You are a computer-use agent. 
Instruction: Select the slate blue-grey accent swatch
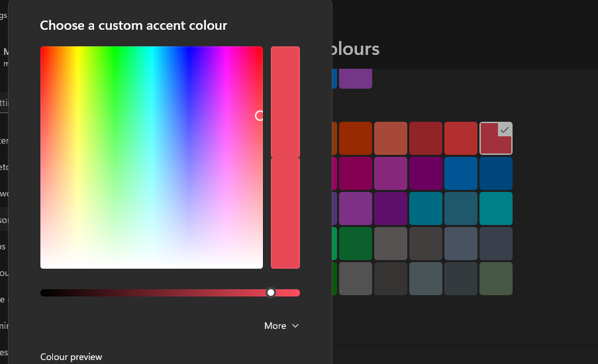click(461, 244)
